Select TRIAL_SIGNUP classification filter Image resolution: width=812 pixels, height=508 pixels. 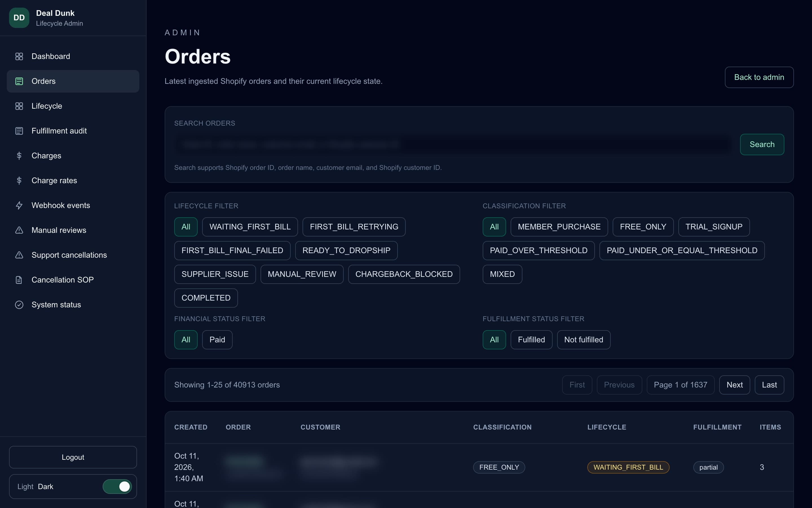pyautogui.click(x=714, y=227)
